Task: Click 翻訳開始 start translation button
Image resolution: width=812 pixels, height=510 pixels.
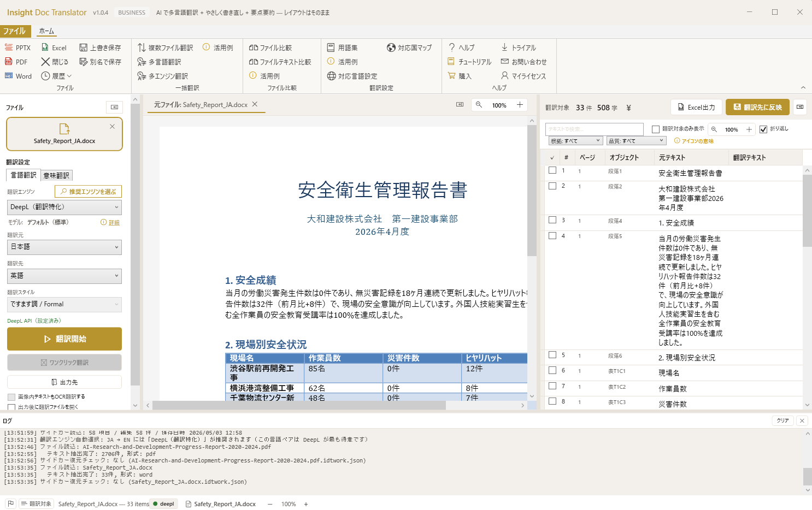Action: 64,339
